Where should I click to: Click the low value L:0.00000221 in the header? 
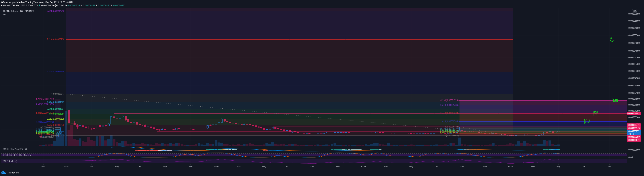103,5
